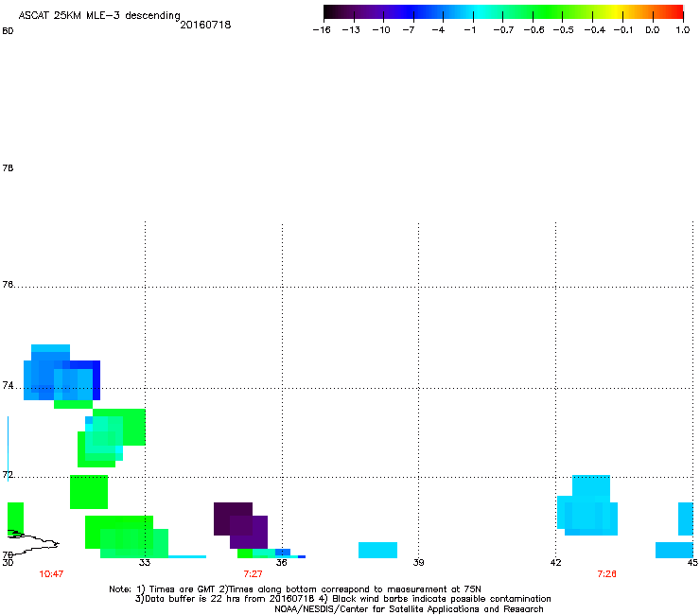The height and width of the screenshot is (615, 700).
Task: Click the -0.4 color scale label
Action: pyautogui.click(x=595, y=30)
